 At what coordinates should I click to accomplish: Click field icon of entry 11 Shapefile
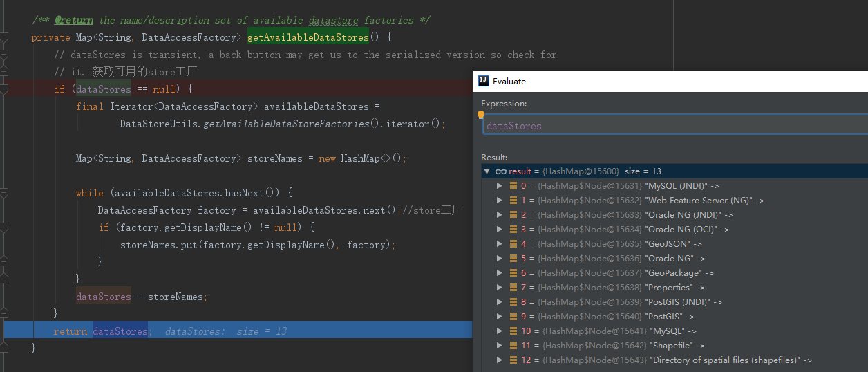(x=513, y=345)
